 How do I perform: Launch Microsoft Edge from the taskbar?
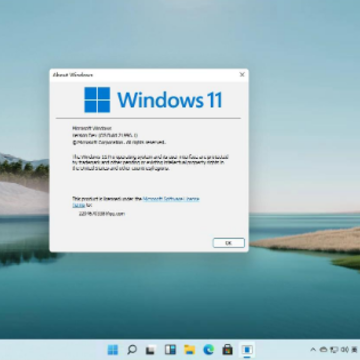click(209, 350)
